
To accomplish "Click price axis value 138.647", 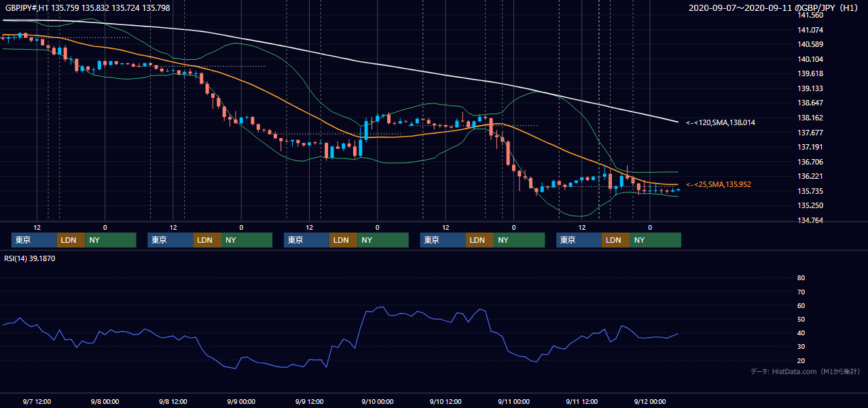I will (x=810, y=103).
